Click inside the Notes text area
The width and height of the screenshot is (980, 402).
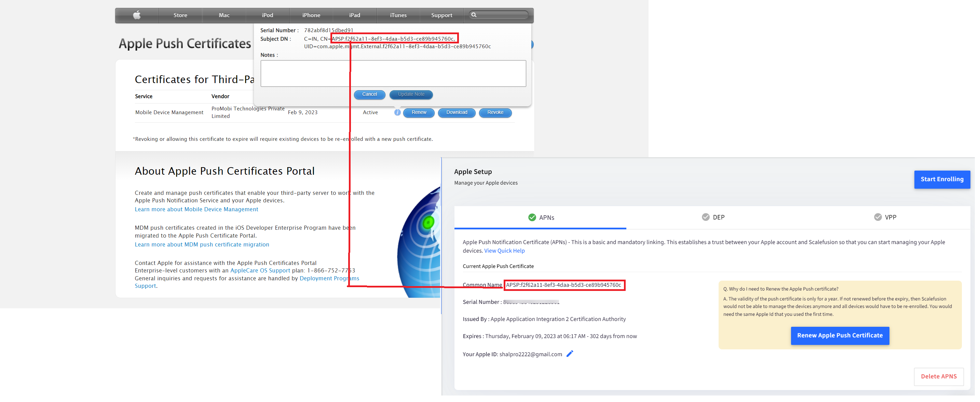click(x=393, y=73)
